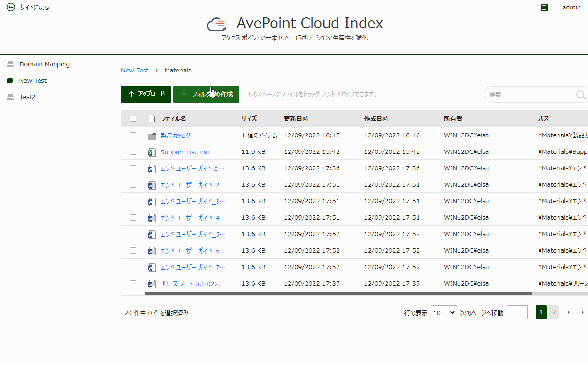The image size is (588, 365).
Task: Sort by 更新日時 column header
Action: tap(296, 119)
